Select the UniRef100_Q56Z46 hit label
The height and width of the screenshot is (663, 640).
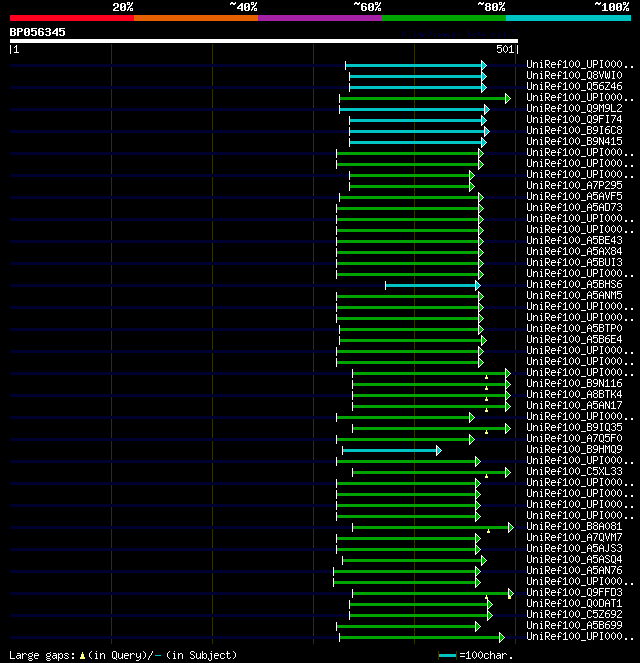(x=574, y=86)
